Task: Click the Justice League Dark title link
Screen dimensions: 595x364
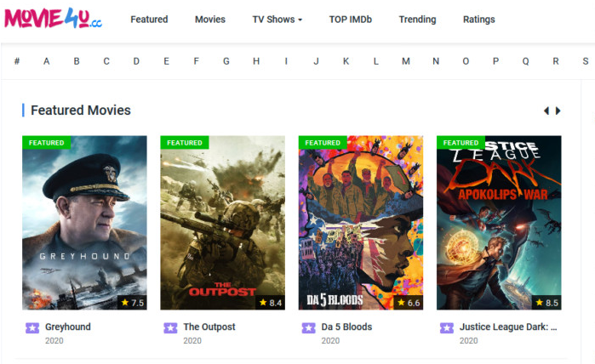Action: pyautogui.click(x=508, y=327)
